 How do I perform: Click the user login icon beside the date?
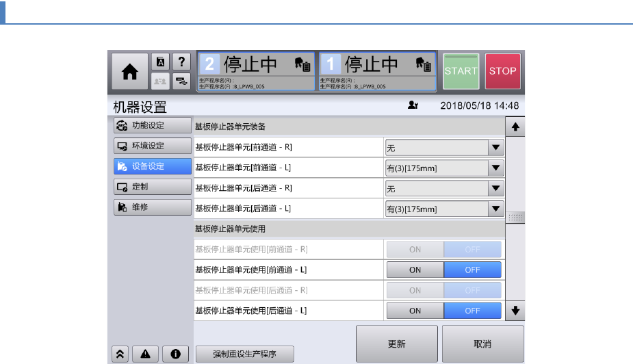tap(413, 105)
